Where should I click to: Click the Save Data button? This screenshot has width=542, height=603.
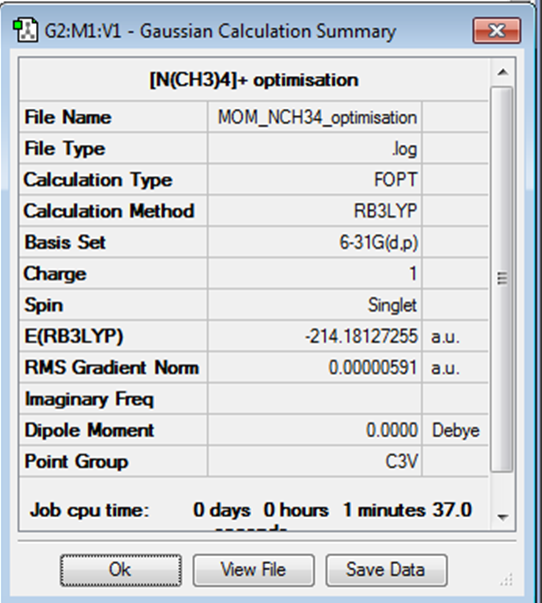point(386,570)
